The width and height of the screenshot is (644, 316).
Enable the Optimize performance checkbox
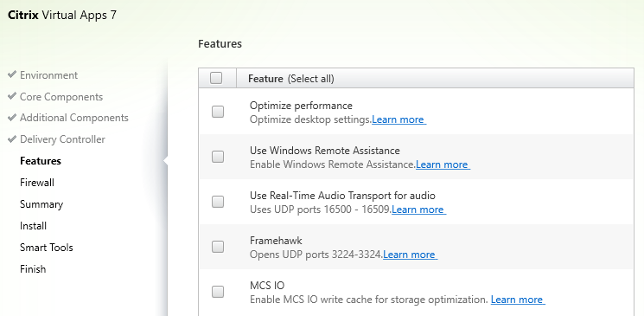218,112
